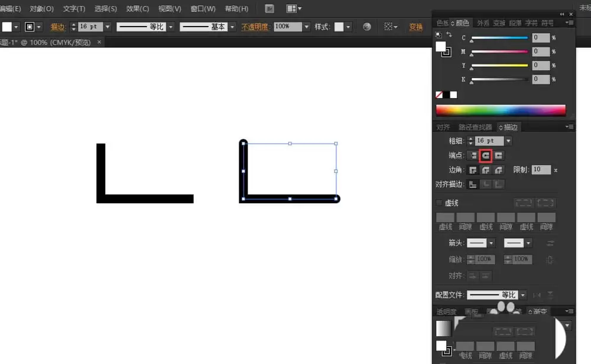Click the 变换 transform link
Image resolution: width=591 pixels, height=364 pixels.
(x=415, y=27)
